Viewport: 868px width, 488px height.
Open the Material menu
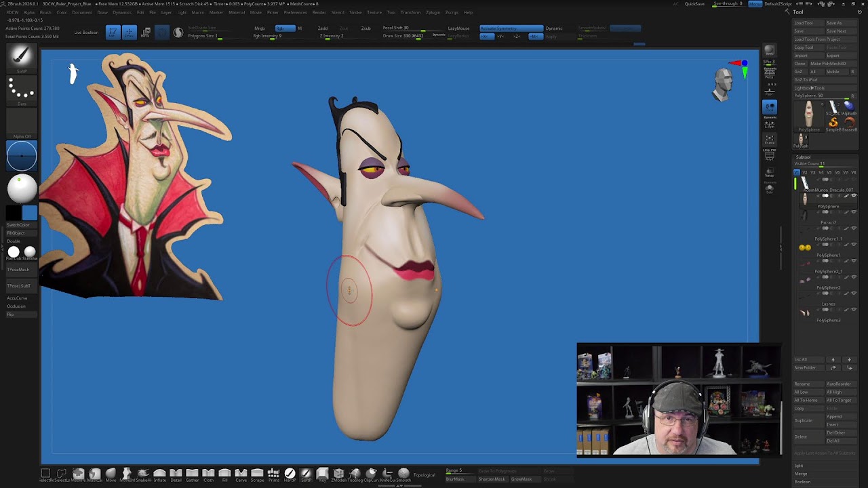click(x=237, y=12)
